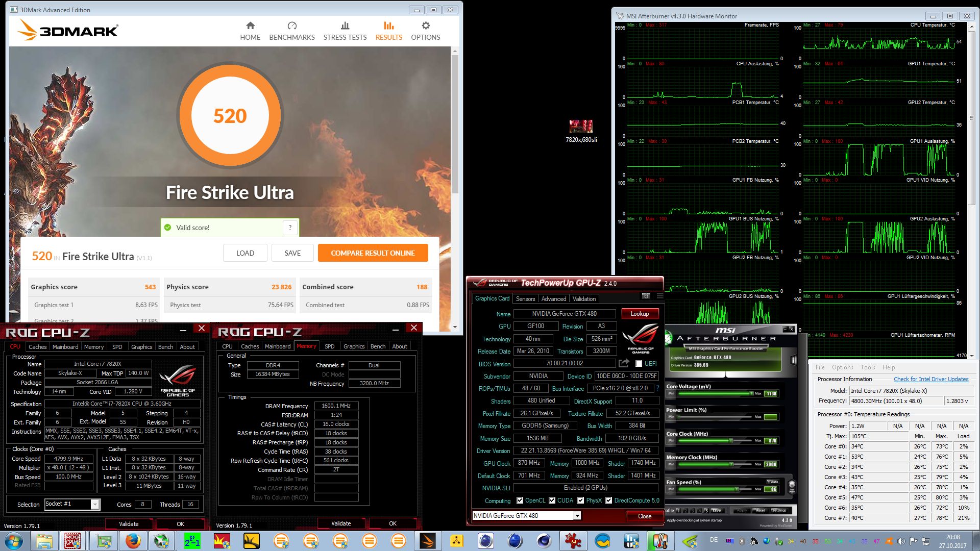
Task: Click the Close button in GPU-Z
Action: click(x=645, y=516)
